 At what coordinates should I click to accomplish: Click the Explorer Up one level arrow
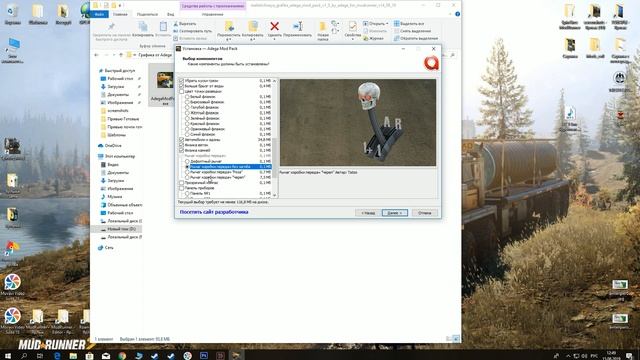click(x=121, y=55)
